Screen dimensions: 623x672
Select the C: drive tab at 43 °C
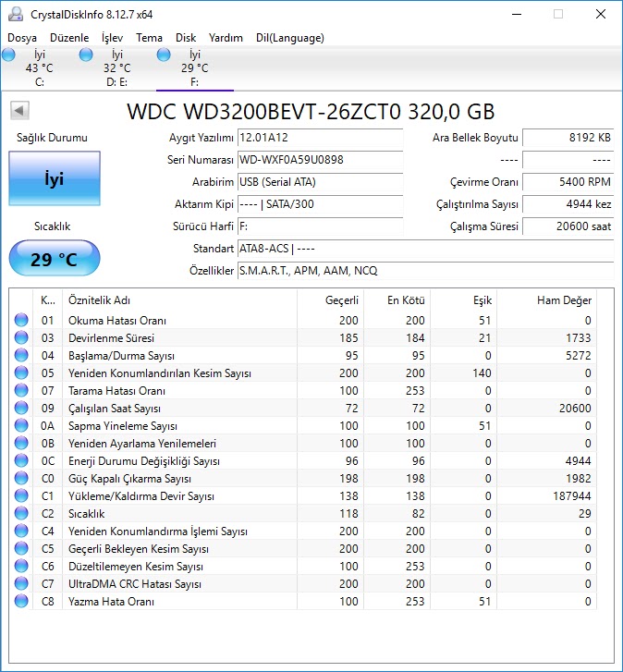(40, 68)
